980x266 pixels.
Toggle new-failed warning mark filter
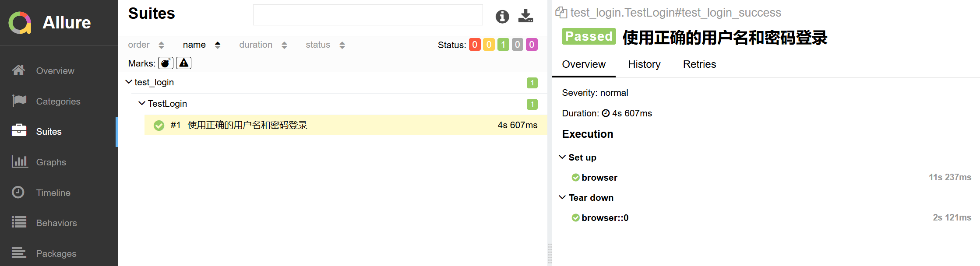tap(183, 63)
